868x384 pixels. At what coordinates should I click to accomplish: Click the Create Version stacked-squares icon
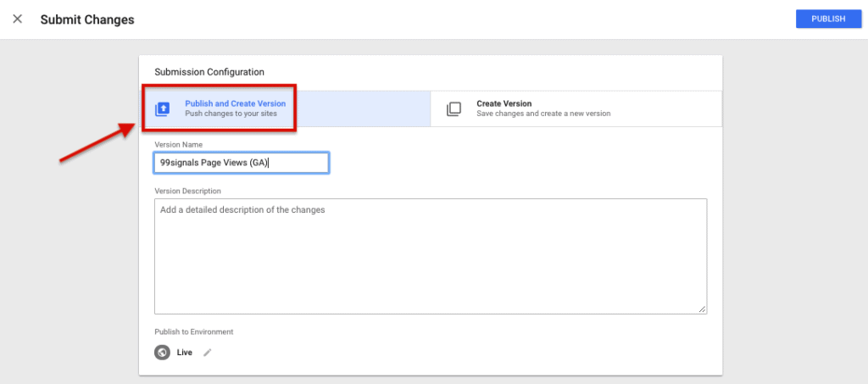(x=454, y=109)
